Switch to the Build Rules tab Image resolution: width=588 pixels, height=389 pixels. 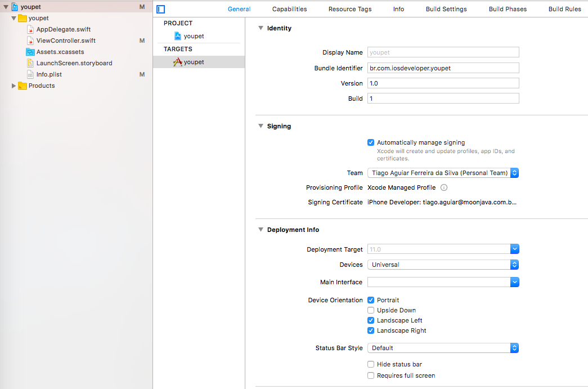pos(565,9)
